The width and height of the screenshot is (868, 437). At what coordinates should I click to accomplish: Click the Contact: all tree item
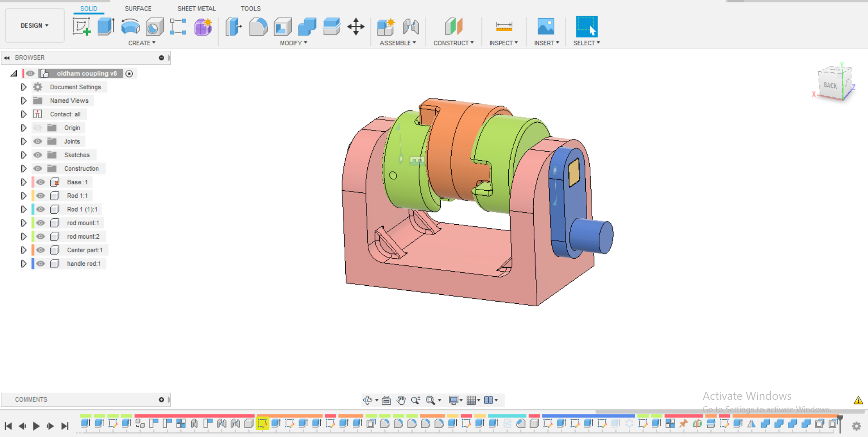pos(65,114)
